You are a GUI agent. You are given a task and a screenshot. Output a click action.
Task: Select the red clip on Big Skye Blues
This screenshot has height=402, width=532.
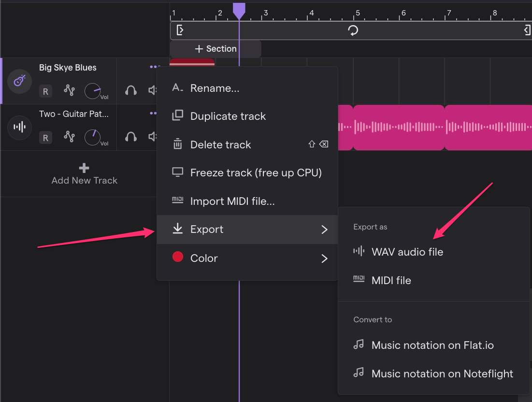[192, 62]
